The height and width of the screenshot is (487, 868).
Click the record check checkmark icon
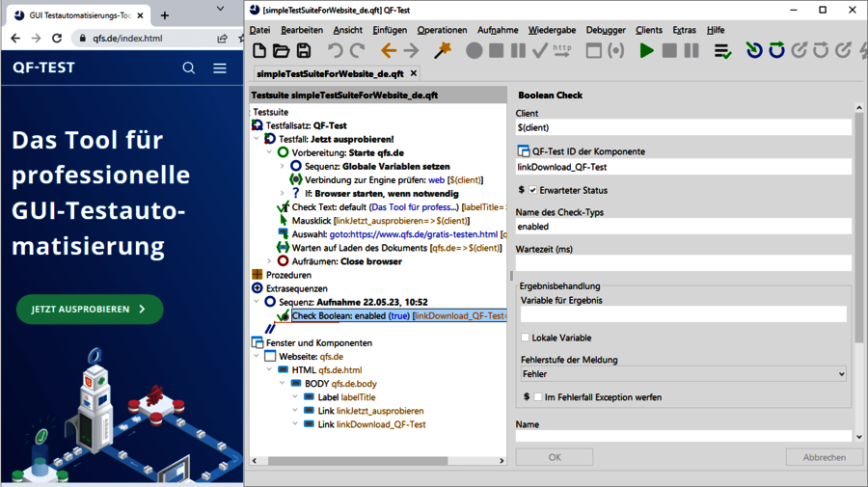click(x=540, y=51)
